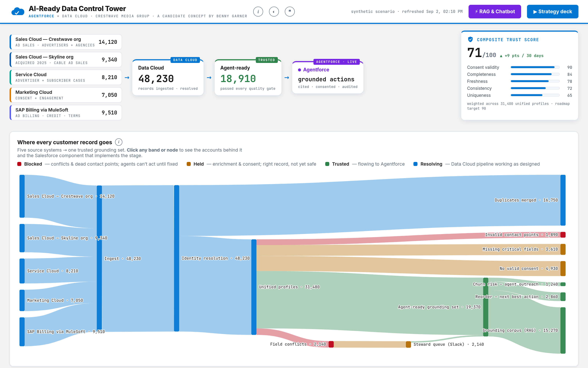The image size is (588, 368).
Task: Click the cloud checkmark logo in the header
Action: [18, 11]
